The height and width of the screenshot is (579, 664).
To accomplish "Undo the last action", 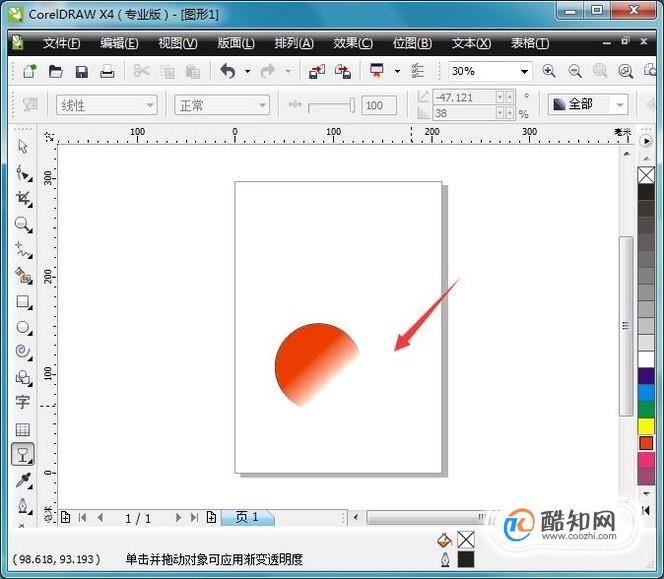I will (x=228, y=71).
